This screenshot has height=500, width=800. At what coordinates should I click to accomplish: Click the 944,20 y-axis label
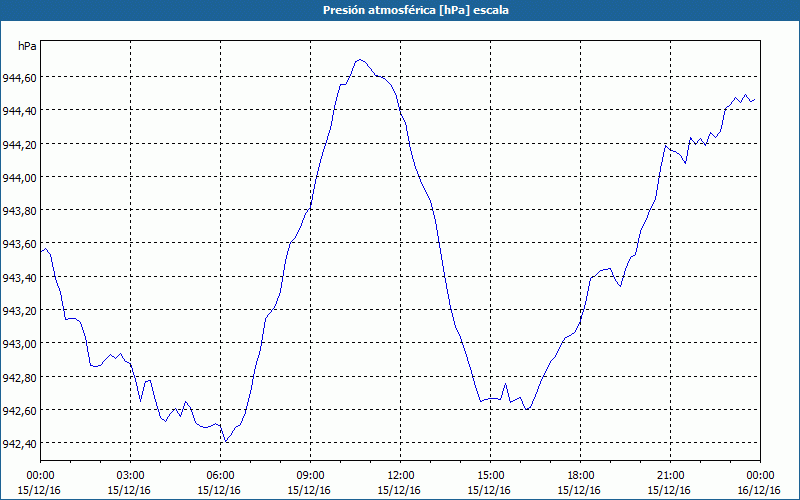(20, 144)
